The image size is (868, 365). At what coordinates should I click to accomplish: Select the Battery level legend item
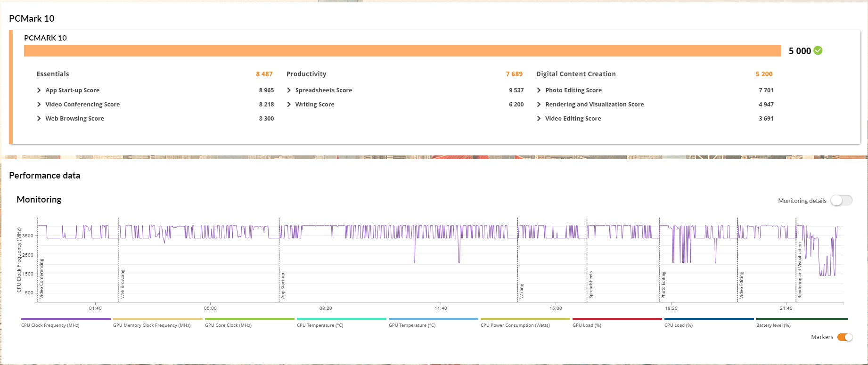pyautogui.click(x=802, y=323)
